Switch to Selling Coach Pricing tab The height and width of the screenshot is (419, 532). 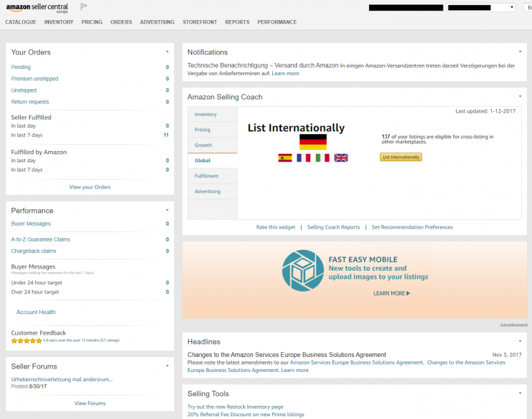212,130
